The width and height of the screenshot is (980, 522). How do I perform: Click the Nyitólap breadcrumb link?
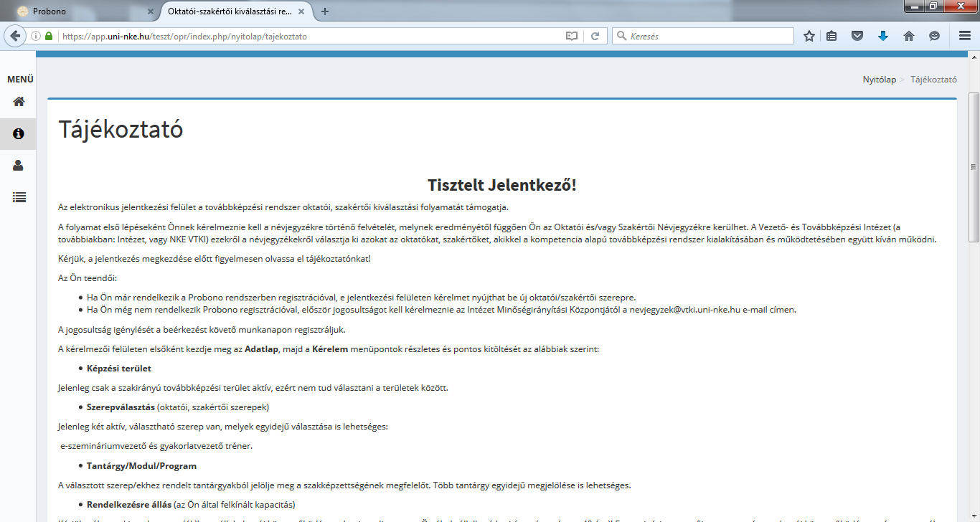[879, 80]
